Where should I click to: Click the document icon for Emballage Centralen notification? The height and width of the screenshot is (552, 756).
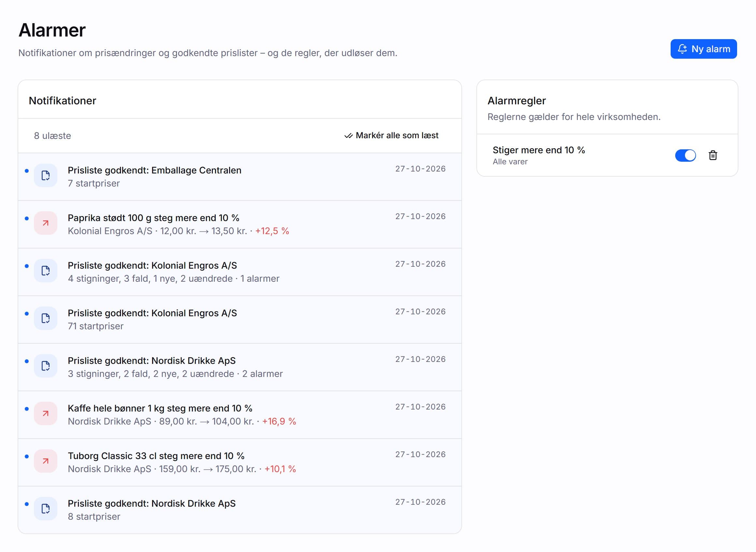[x=46, y=175]
